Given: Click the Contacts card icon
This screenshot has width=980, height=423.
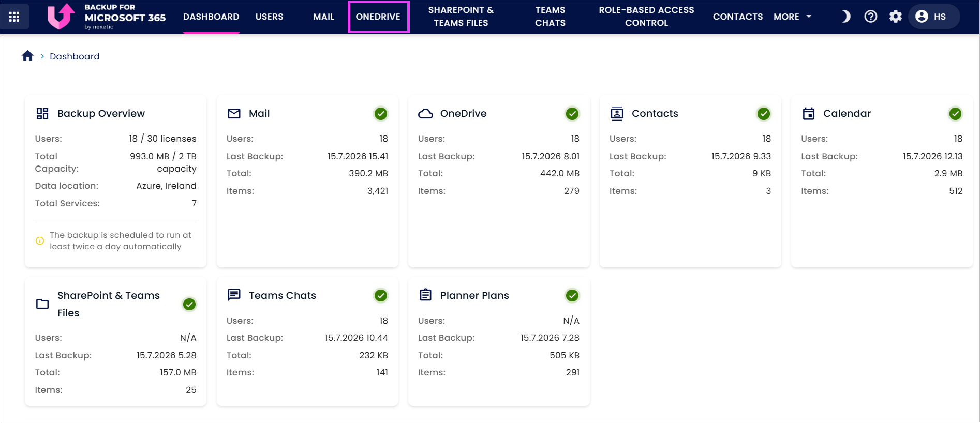Looking at the screenshot, I should [617, 114].
